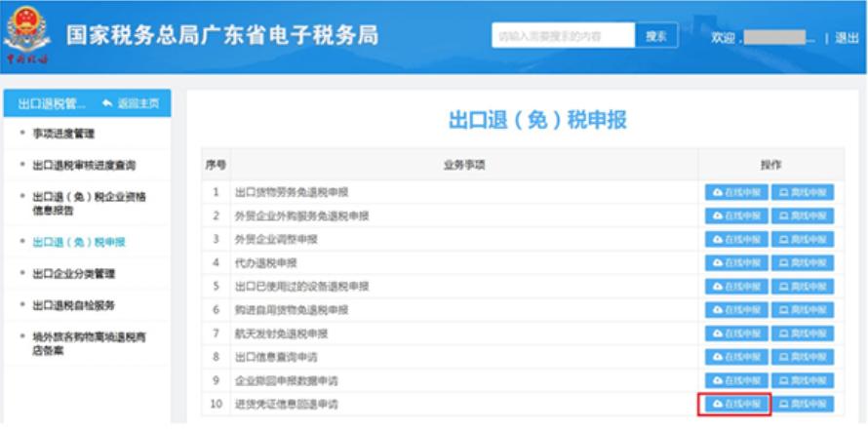Open 出口退税审核进度查询 in sidebar
Screen dimensions: 868x431
84,166
